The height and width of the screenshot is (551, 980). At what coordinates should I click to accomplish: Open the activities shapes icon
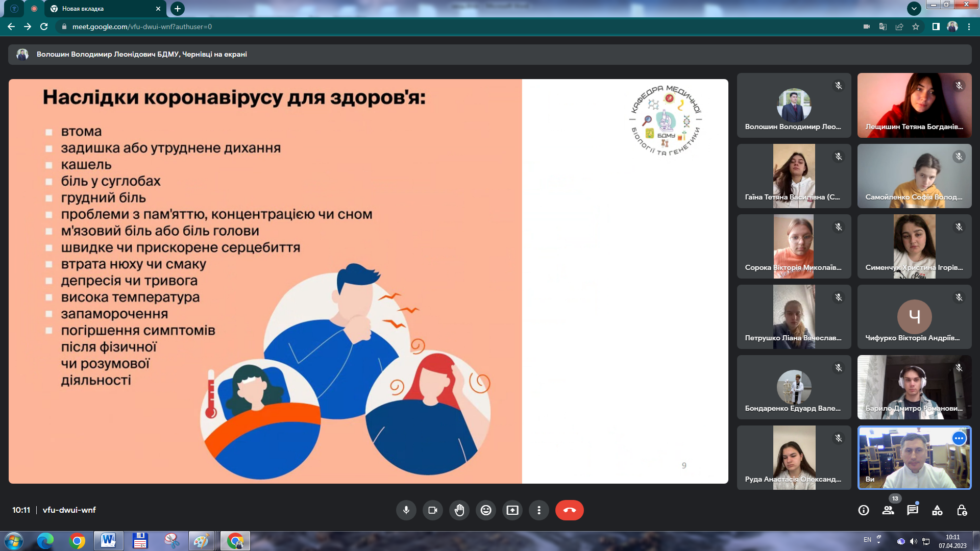click(x=937, y=510)
